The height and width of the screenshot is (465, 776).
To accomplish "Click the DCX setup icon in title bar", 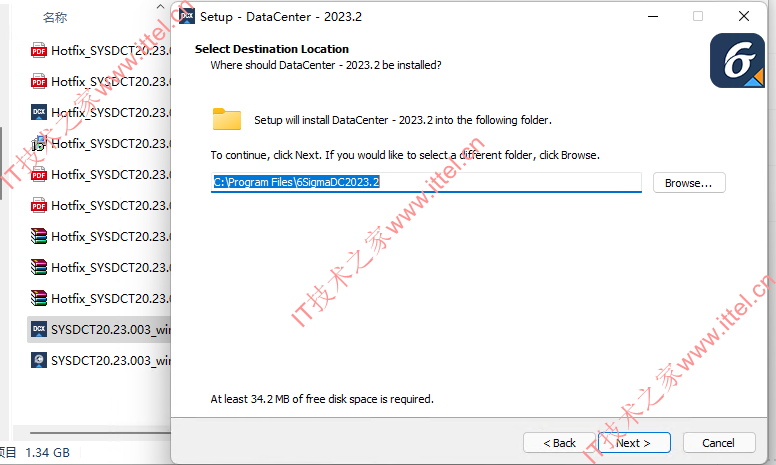I will [x=187, y=16].
